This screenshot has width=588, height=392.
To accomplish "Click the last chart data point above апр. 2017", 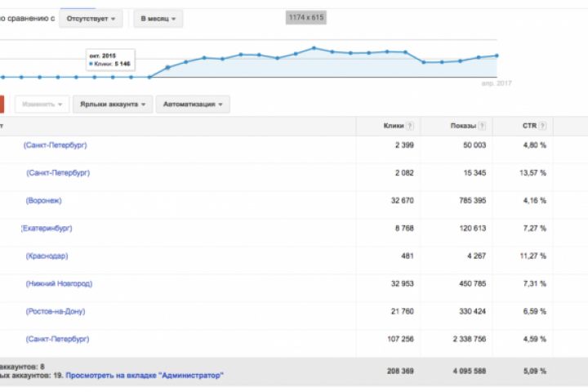I will coord(497,56).
